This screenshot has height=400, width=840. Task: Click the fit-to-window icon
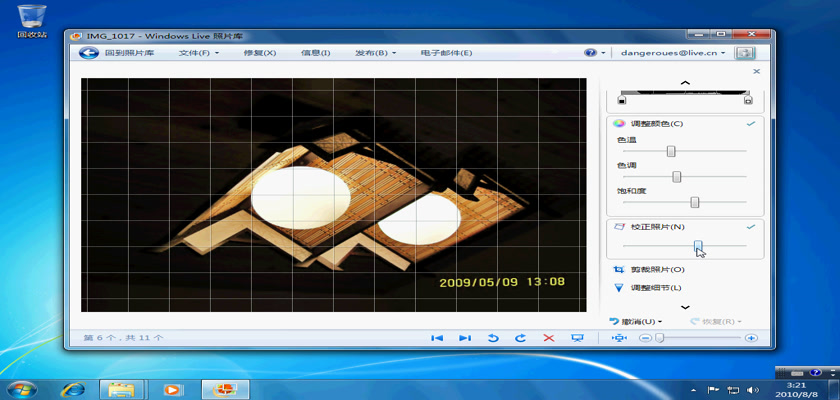(x=619, y=338)
